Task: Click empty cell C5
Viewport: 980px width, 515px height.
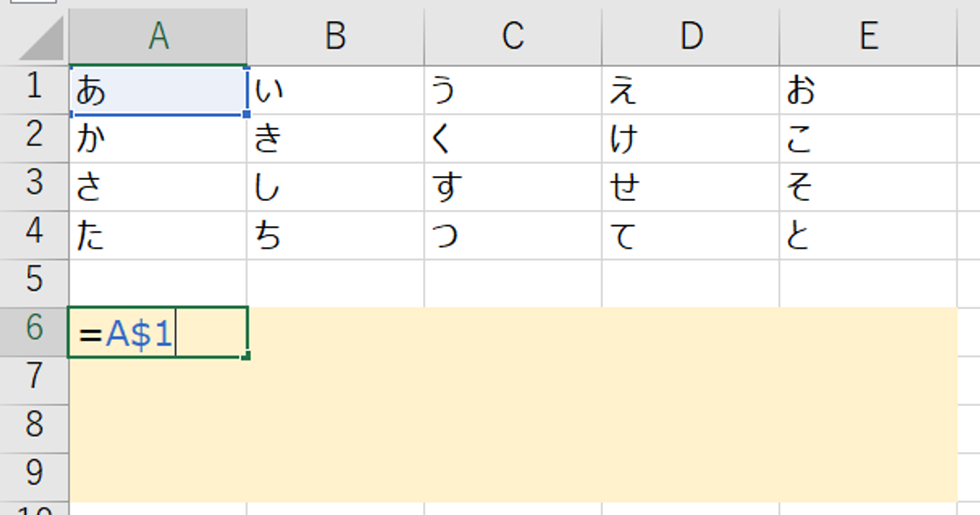Action: tap(513, 283)
